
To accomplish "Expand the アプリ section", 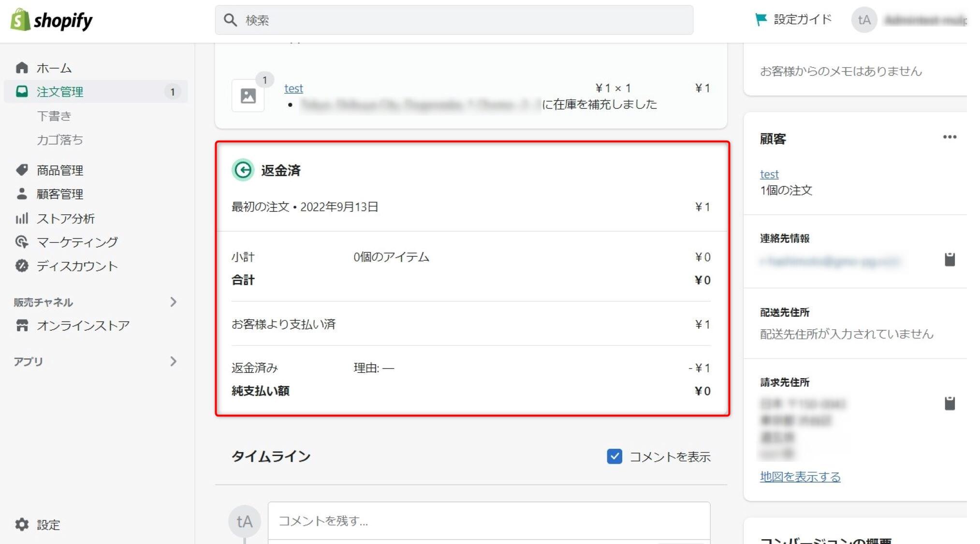I will point(175,361).
